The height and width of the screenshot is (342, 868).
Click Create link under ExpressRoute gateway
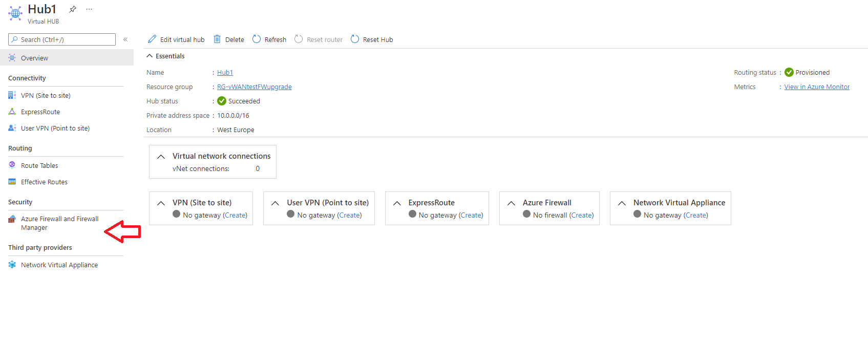click(471, 216)
